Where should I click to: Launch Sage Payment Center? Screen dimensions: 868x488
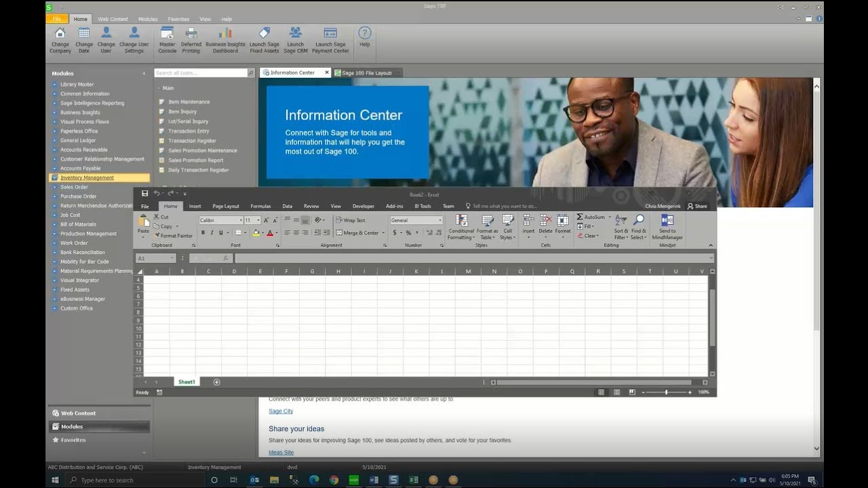(x=330, y=40)
